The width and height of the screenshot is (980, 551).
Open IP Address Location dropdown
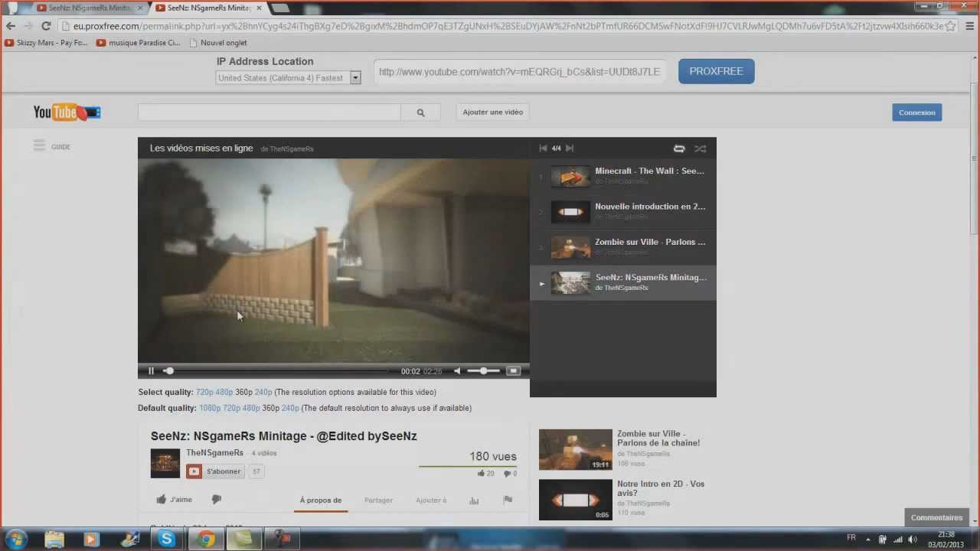pos(288,78)
